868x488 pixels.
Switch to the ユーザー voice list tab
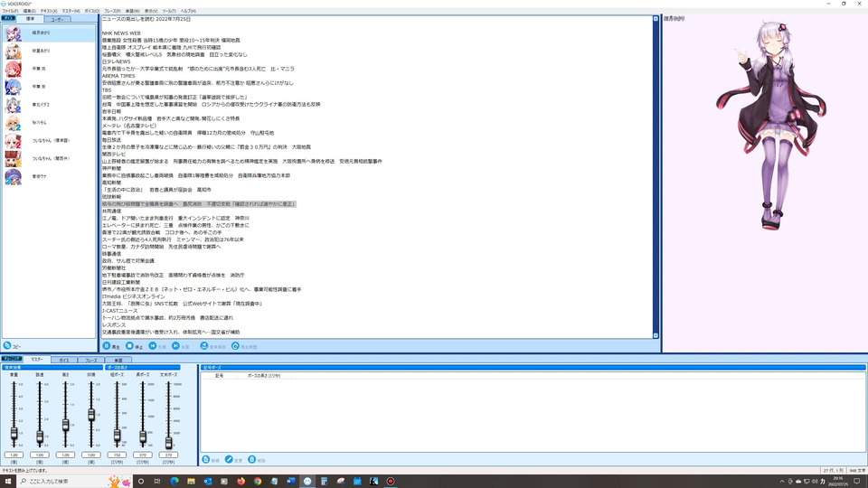pyautogui.click(x=57, y=19)
